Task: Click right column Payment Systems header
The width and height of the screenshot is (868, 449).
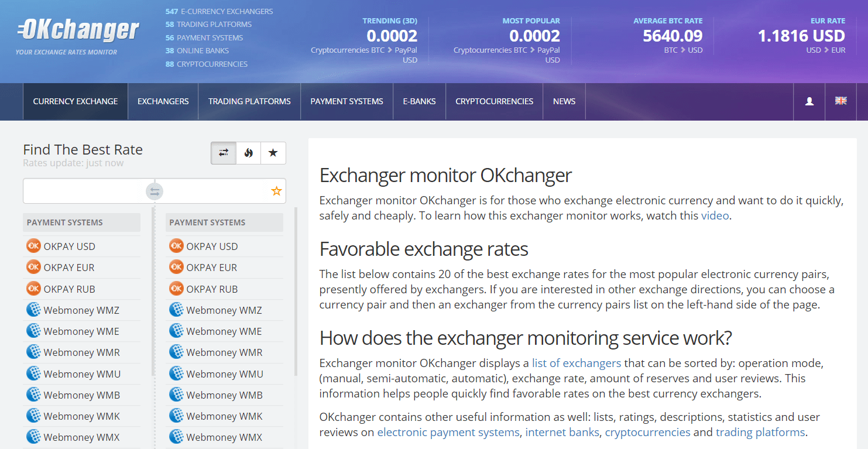Action: coord(225,222)
